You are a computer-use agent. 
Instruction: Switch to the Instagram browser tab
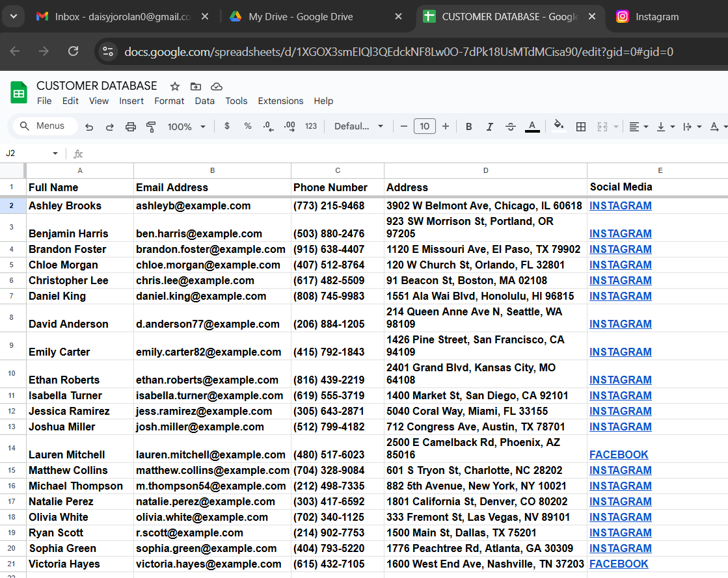click(x=657, y=17)
